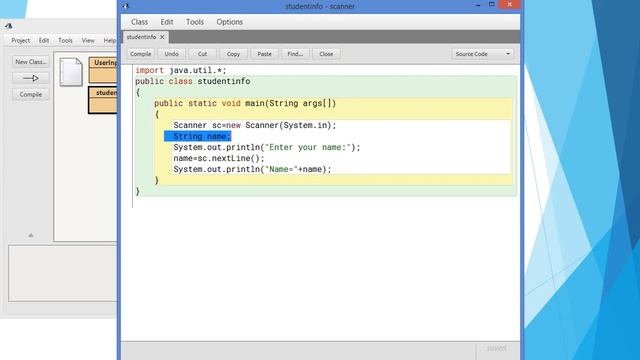This screenshot has height=360, width=640.
Task: Open the editor's Edit menu
Action: (x=167, y=22)
